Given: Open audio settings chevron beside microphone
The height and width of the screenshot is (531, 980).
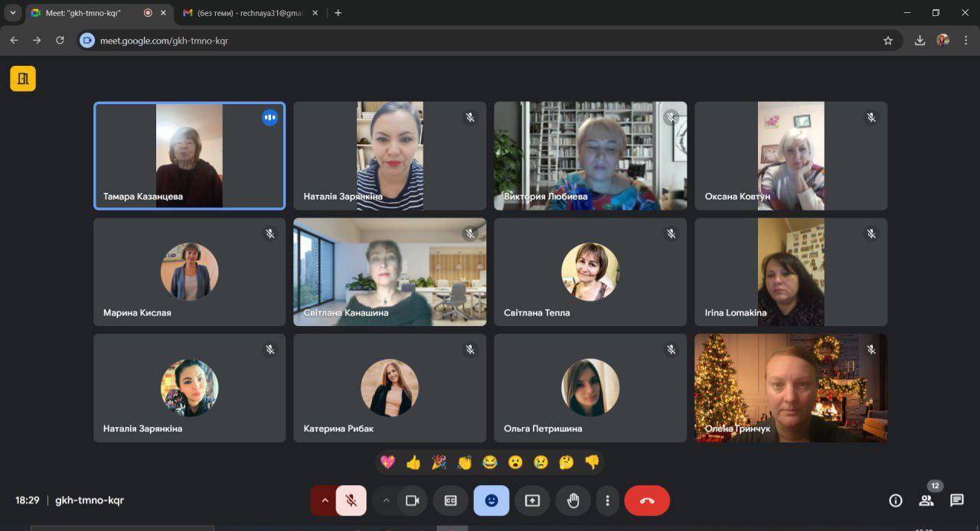Looking at the screenshot, I should [x=324, y=500].
